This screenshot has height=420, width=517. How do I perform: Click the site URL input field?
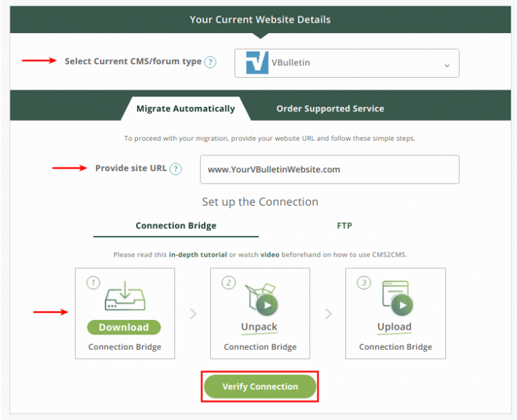pos(330,169)
